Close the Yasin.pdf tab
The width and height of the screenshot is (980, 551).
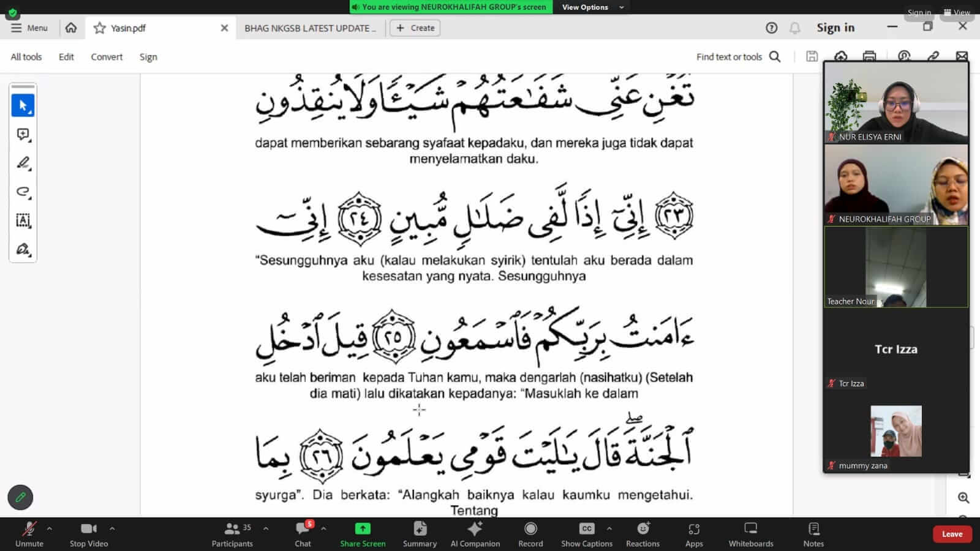224,28
